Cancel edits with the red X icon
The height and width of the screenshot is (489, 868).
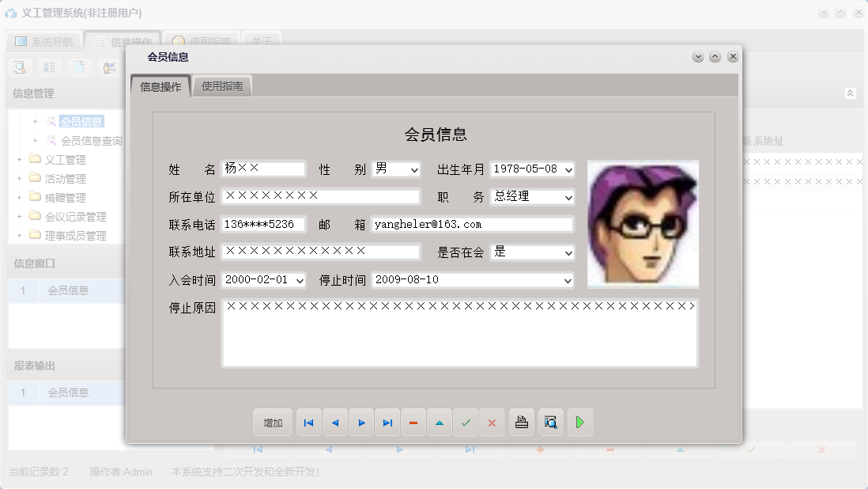click(491, 422)
